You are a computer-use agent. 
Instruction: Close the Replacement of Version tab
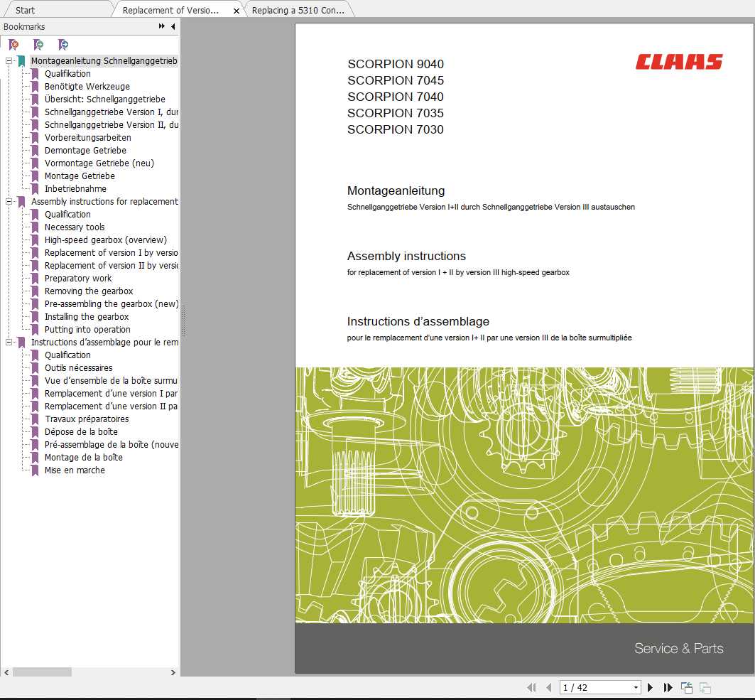pyautogui.click(x=237, y=11)
